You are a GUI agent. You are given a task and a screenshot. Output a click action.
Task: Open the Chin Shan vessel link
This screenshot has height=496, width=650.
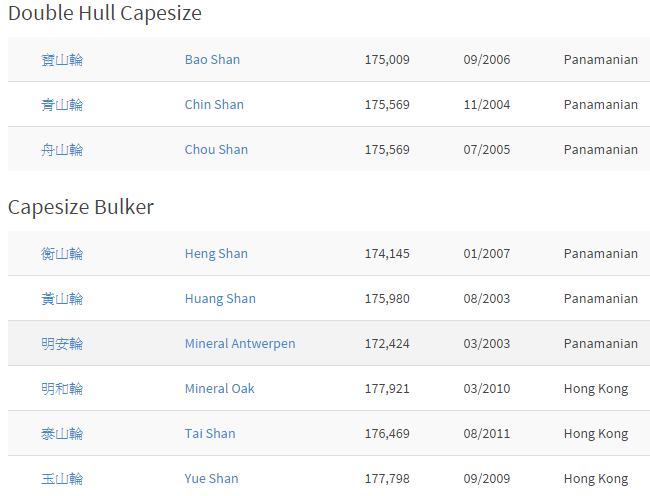click(x=214, y=104)
